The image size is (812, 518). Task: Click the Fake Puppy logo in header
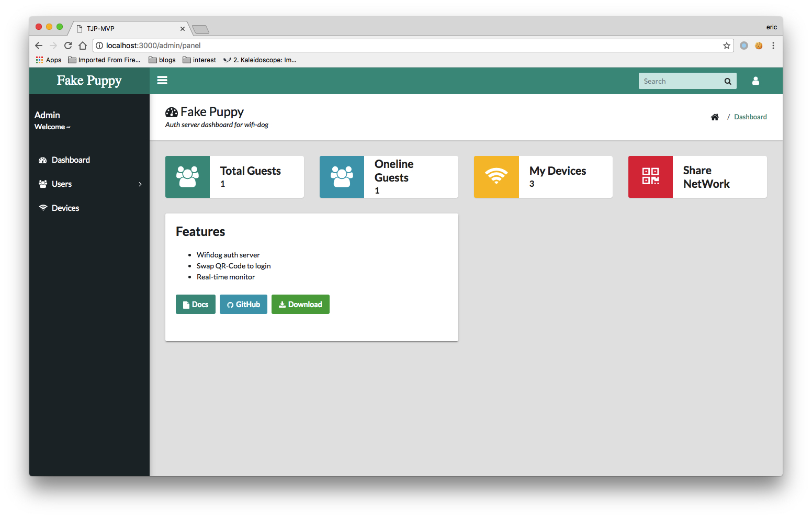(89, 81)
